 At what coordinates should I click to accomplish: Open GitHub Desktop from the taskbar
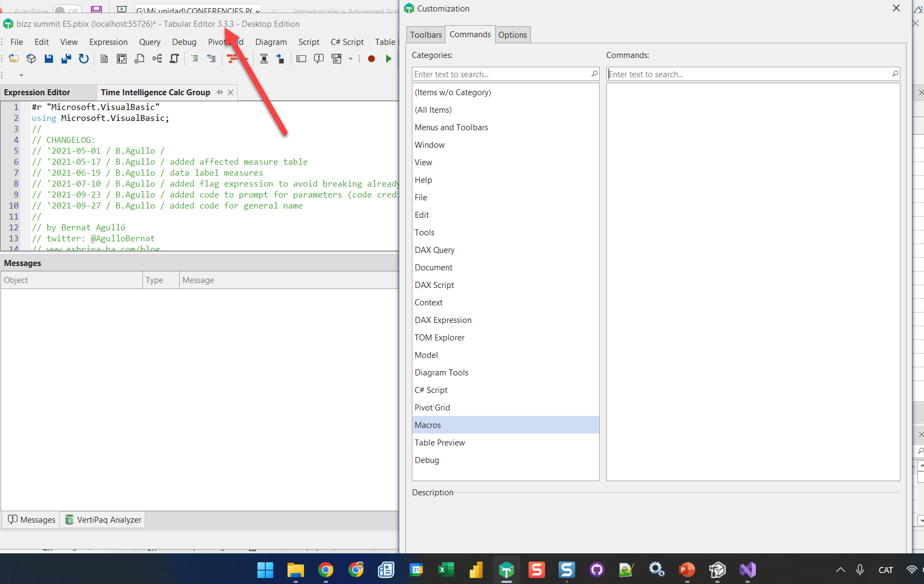(596, 570)
